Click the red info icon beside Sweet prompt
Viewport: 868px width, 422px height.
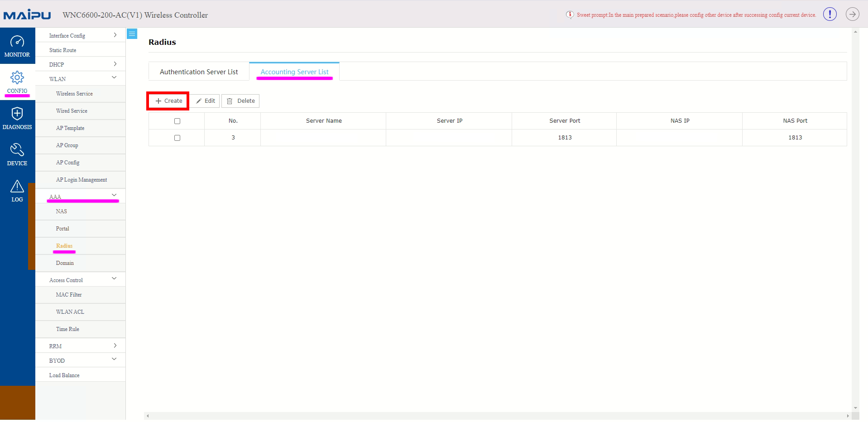[570, 14]
